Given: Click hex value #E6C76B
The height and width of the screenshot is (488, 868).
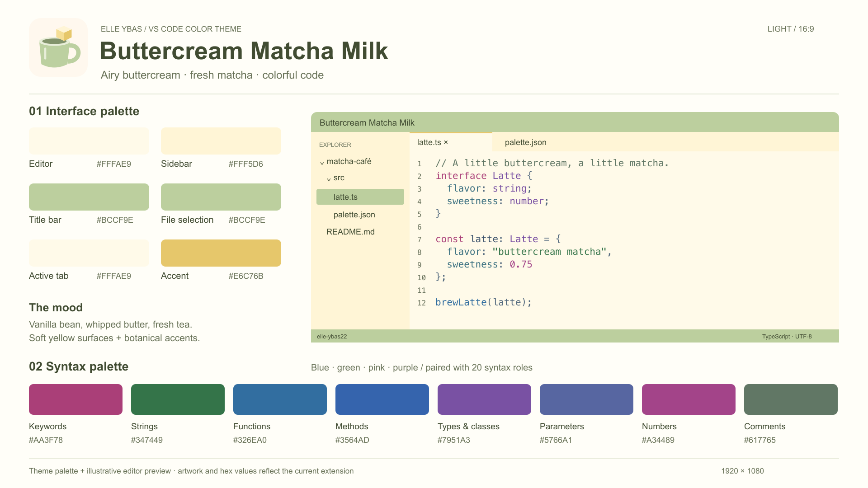Looking at the screenshot, I should (x=246, y=276).
